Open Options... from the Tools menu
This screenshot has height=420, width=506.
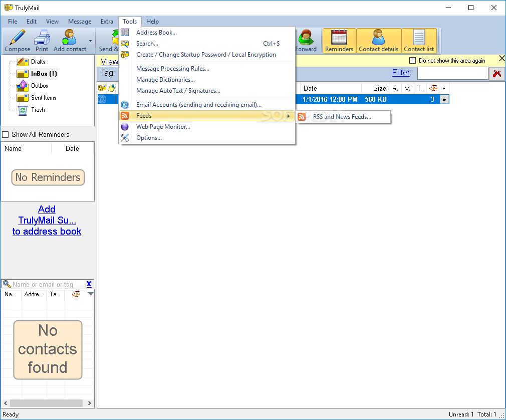point(207,138)
